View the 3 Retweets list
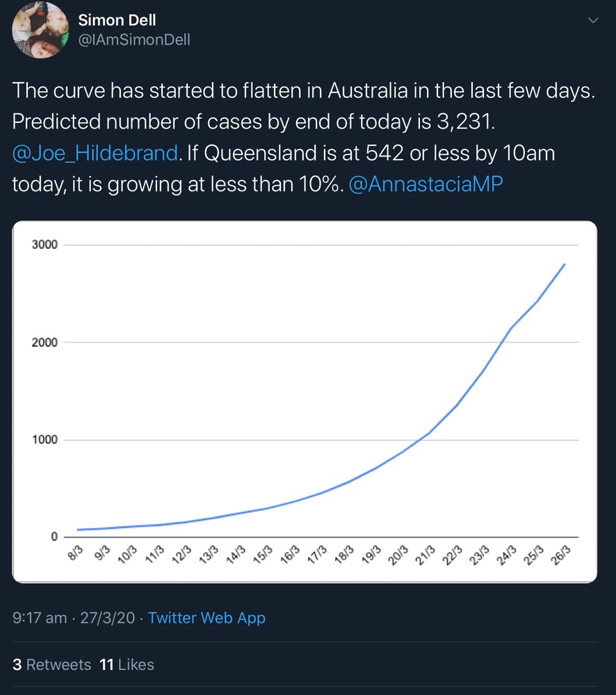The width and height of the screenshot is (616, 695). click(52, 664)
